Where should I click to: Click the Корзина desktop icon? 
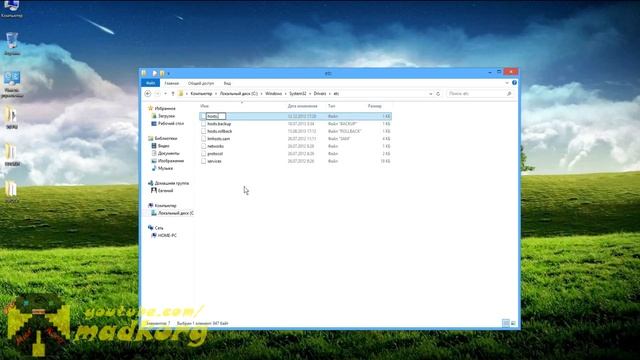pyautogui.click(x=12, y=44)
